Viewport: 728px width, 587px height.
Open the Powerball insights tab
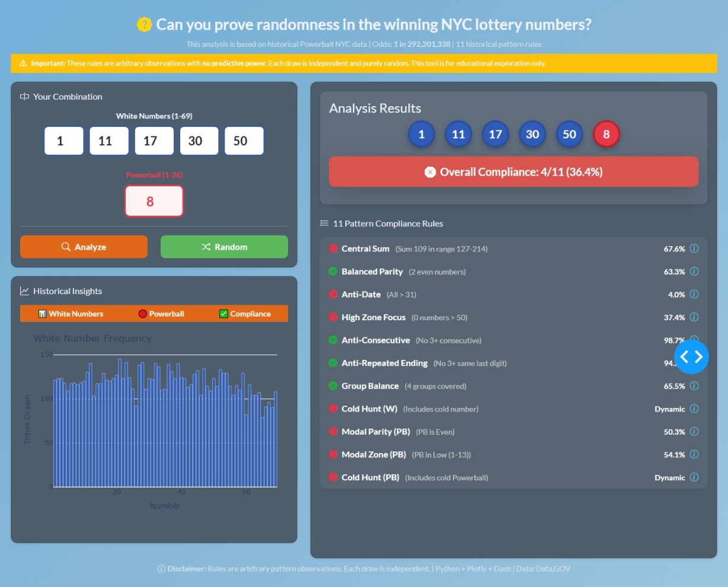[x=161, y=314]
